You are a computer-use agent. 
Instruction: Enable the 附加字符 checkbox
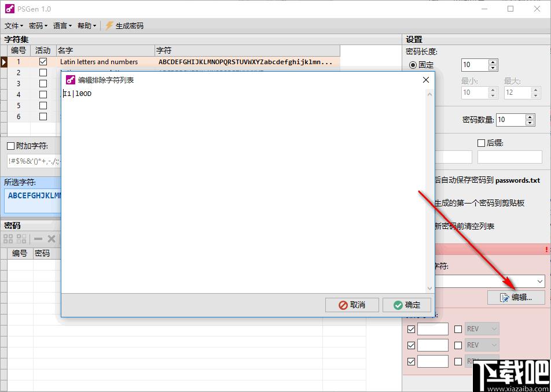click(11, 146)
